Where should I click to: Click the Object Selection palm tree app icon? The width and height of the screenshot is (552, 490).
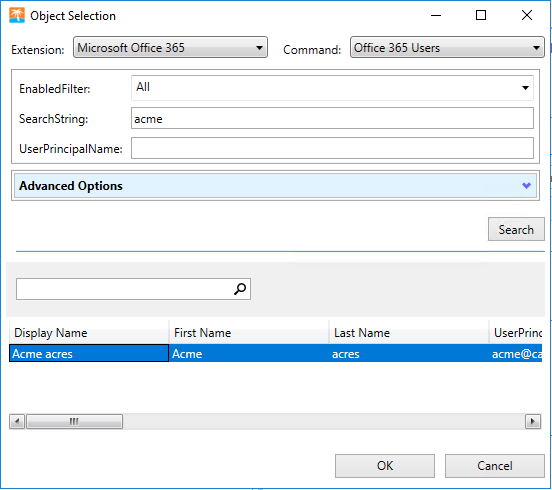(x=17, y=15)
